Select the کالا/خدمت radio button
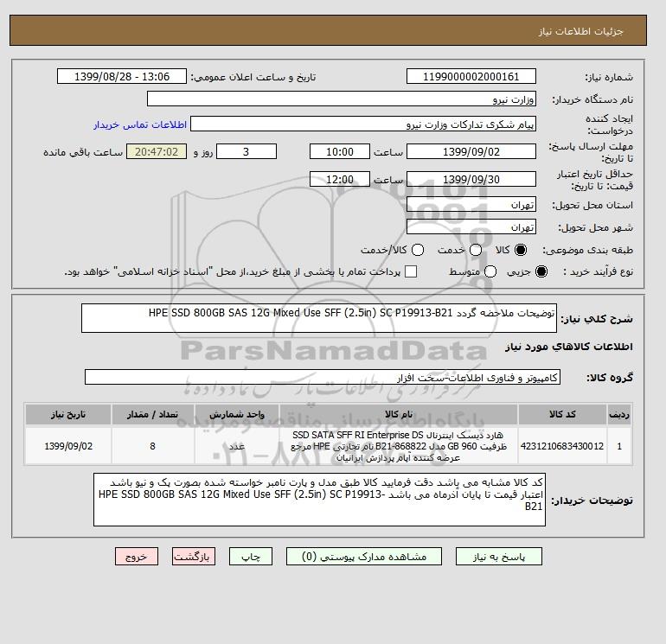Image resolution: width=666 pixels, height=644 pixels. [418, 250]
